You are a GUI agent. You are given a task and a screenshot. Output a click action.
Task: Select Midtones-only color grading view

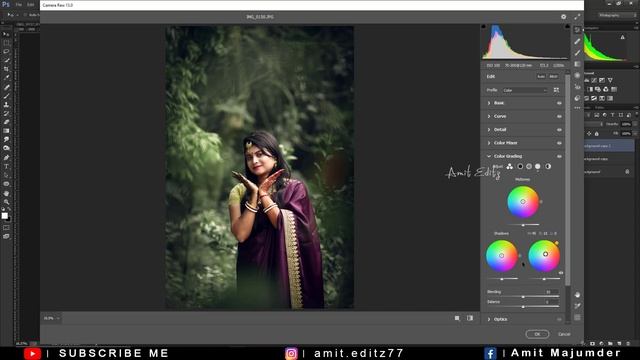coord(529,166)
